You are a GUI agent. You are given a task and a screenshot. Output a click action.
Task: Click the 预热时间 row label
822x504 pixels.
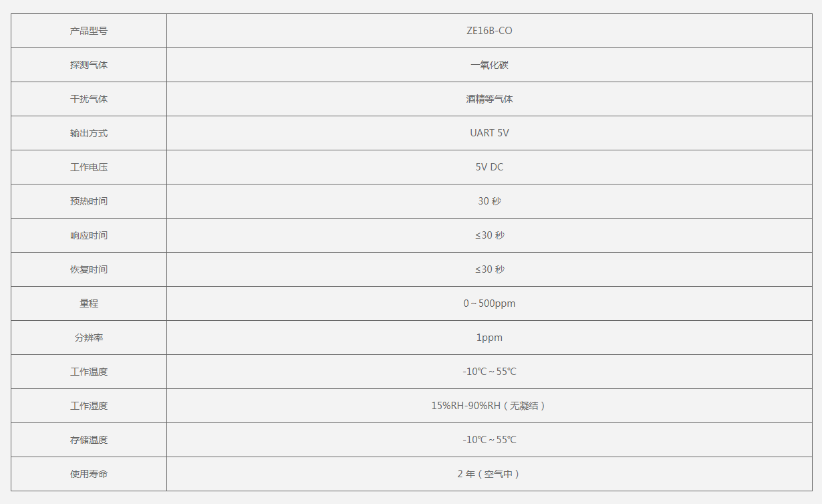89,202
